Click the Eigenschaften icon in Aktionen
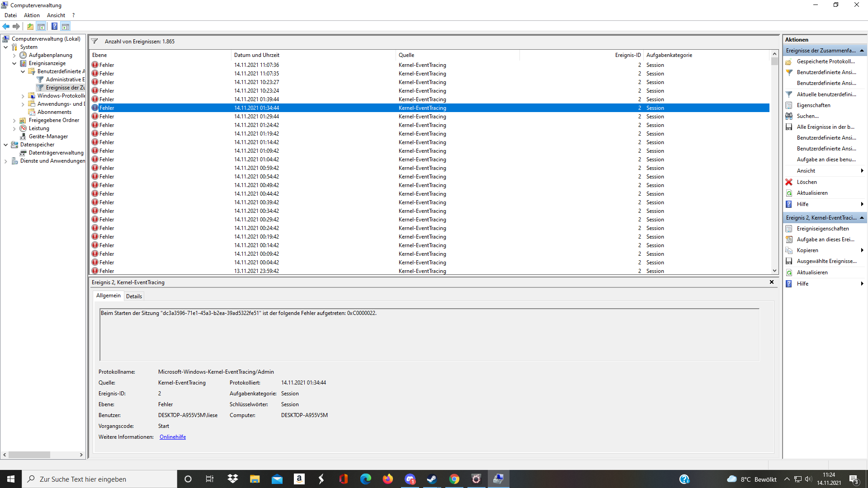 click(789, 105)
